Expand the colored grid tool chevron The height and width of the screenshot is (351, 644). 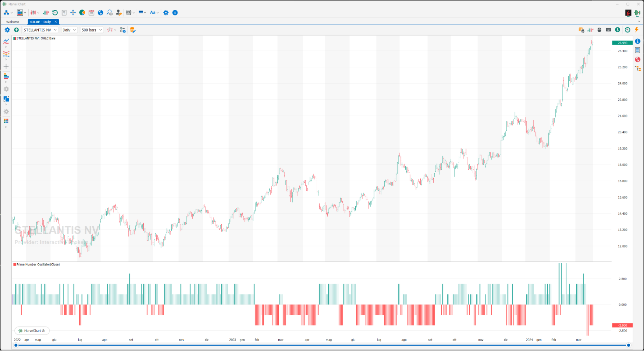tap(6, 127)
